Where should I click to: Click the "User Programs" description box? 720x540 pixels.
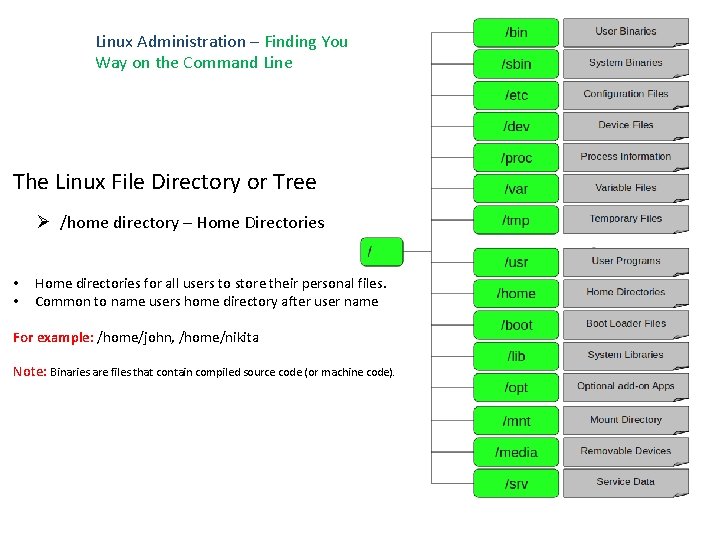[x=625, y=262]
